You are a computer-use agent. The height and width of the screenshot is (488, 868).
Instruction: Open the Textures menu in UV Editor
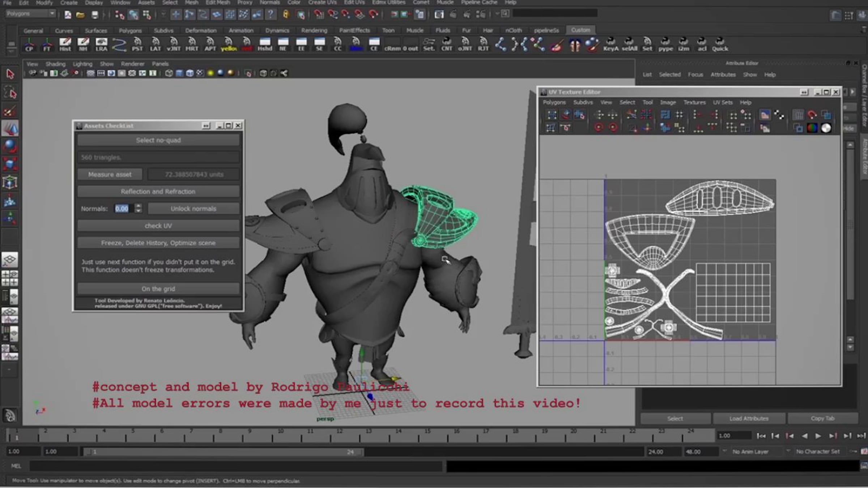coord(694,102)
